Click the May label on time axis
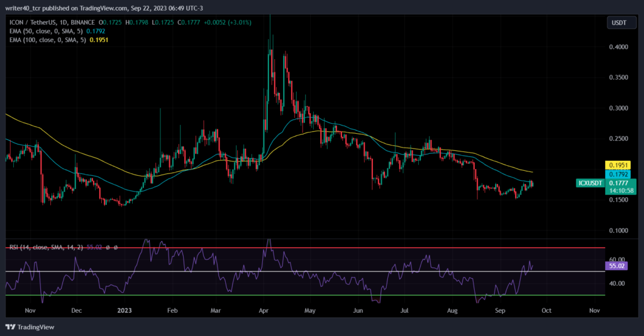The image size is (644, 336). pos(310,310)
